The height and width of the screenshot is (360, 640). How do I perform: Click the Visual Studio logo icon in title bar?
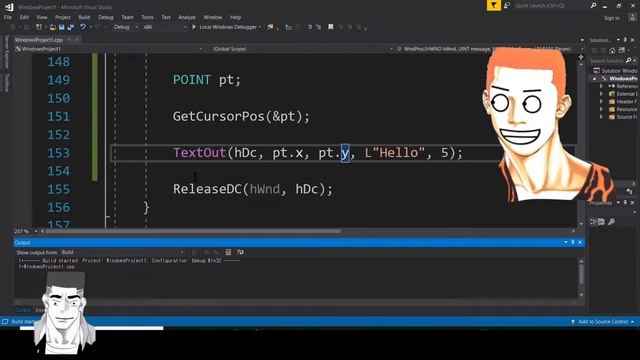tap(9, 7)
